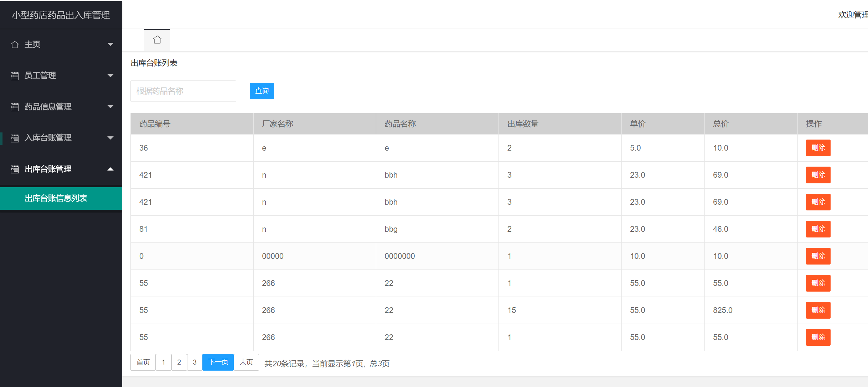Collapse the 出库台账管理 menu
The image size is (868, 387).
tap(110, 169)
